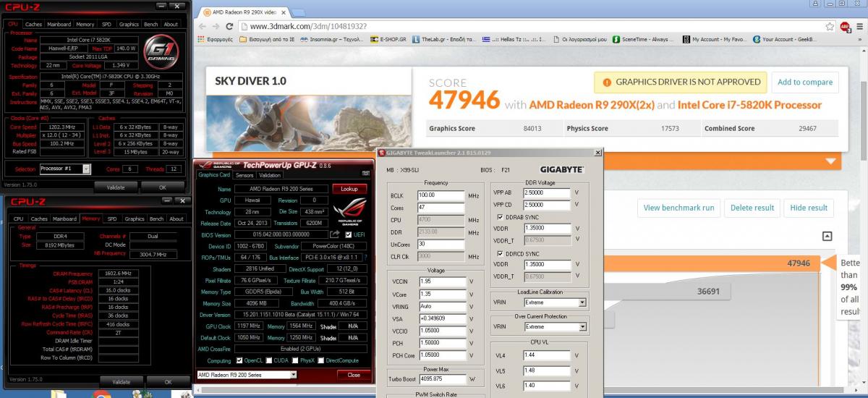Viewport: 868px width, 398px height.
Task: Click the BCLK frequency field
Action: click(x=441, y=195)
